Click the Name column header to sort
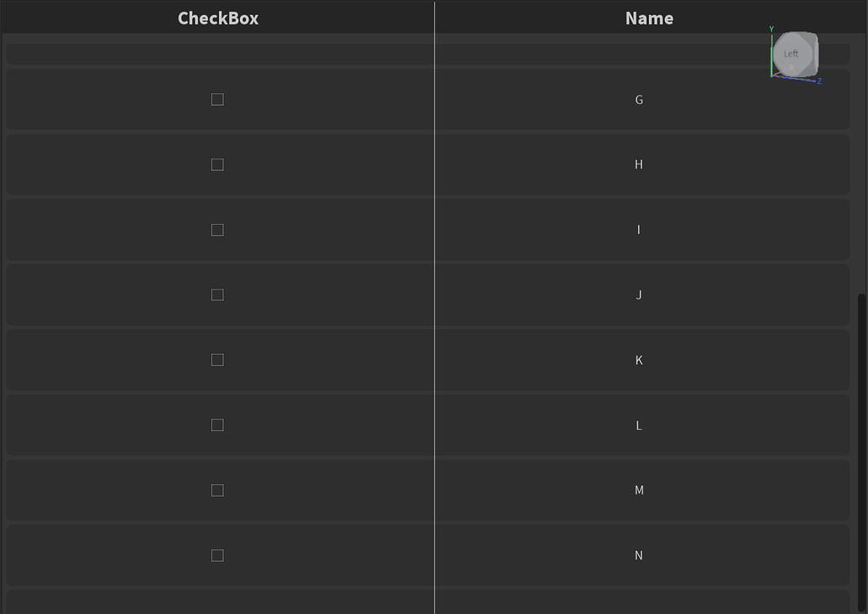The height and width of the screenshot is (614, 868). 648,18
